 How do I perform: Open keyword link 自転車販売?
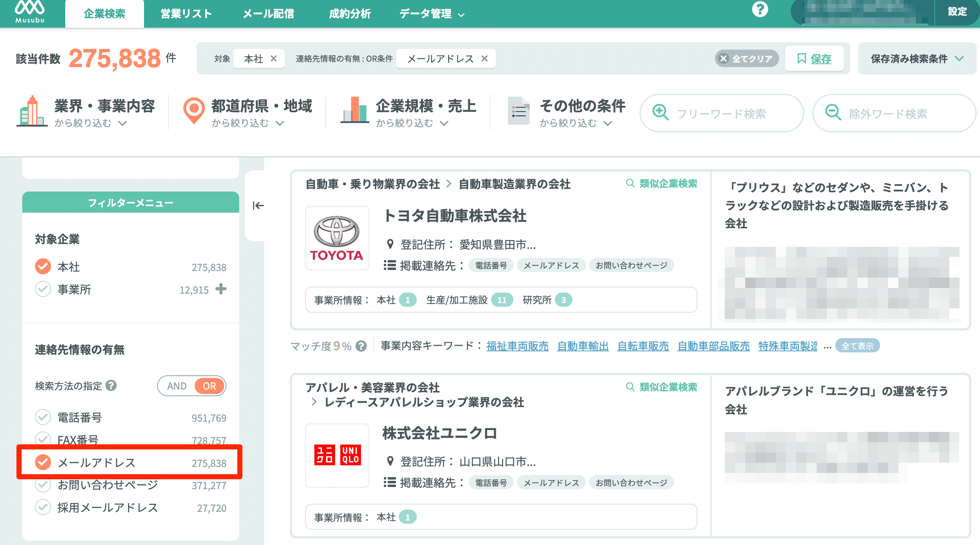[643, 346]
